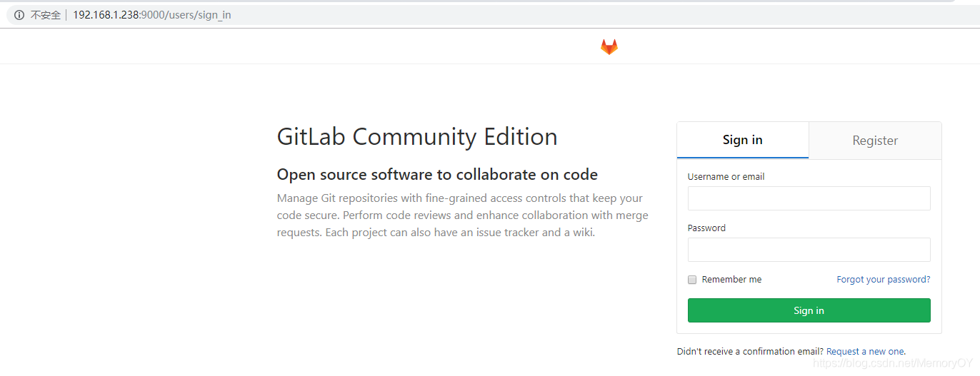Click the Didn't receive a confirmation email text
980x376 pixels.
[x=750, y=352]
